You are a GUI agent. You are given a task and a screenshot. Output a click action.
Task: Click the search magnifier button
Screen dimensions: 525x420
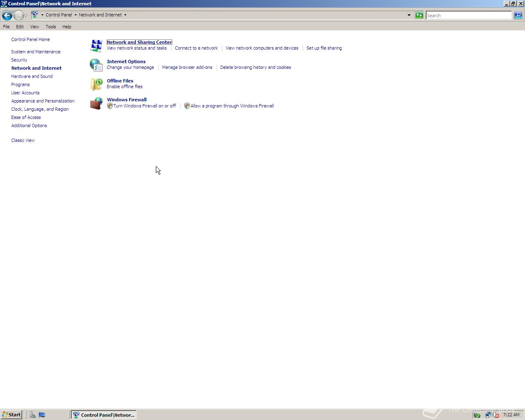tap(518, 15)
